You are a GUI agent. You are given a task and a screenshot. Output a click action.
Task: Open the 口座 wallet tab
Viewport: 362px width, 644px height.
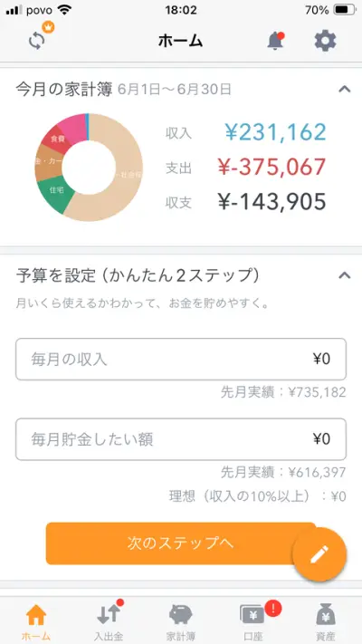(x=253, y=621)
